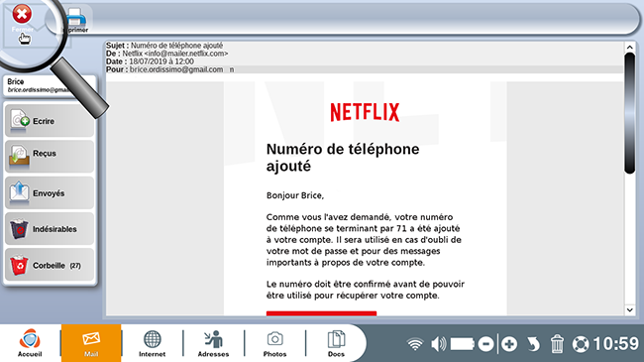Increase zoom with the plus button

click(509, 344)
